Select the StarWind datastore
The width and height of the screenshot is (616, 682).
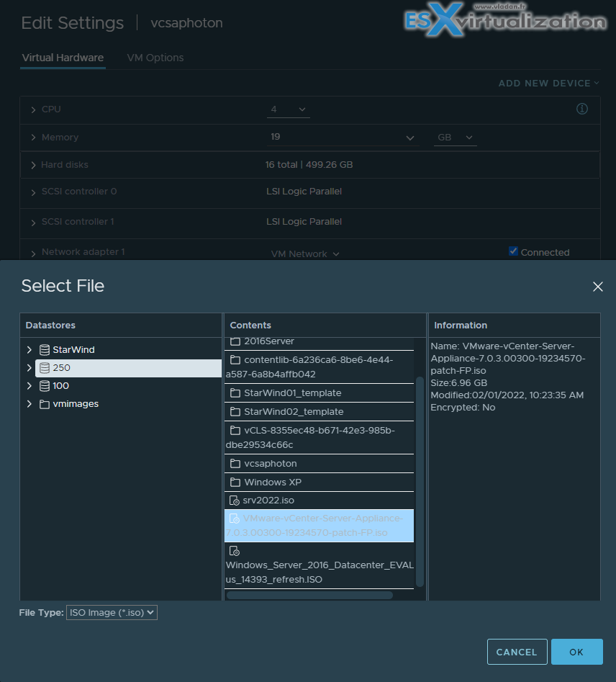73,350
